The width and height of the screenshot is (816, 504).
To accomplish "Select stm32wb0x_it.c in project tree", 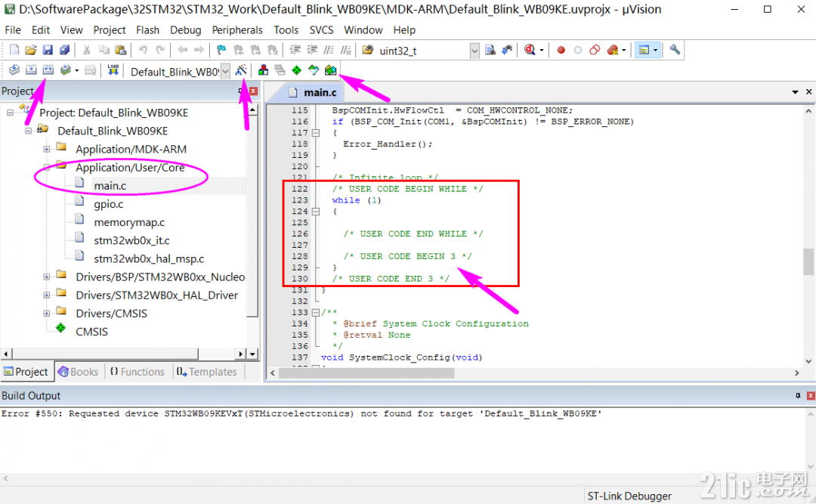I will (131, 240).
